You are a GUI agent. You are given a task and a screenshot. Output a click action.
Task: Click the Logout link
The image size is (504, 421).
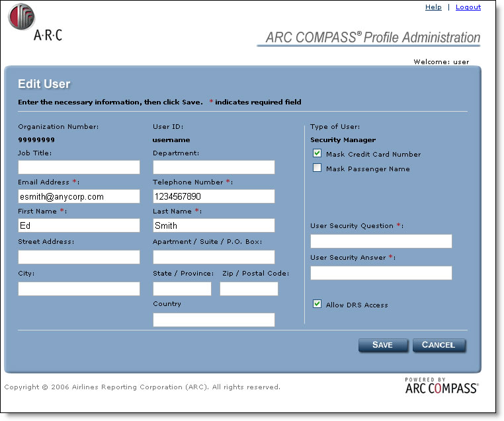point(468,7)
